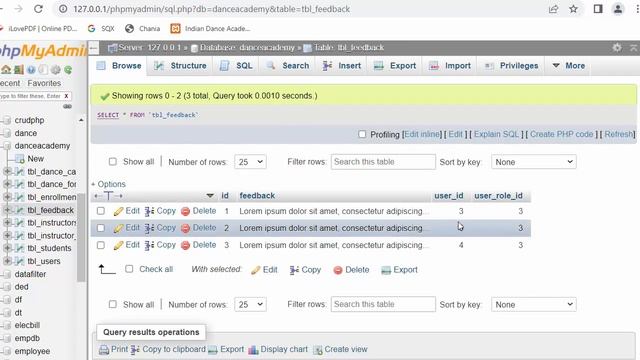640x360 pixels.
Task: Open the Import tab
Action: [449, 66]
